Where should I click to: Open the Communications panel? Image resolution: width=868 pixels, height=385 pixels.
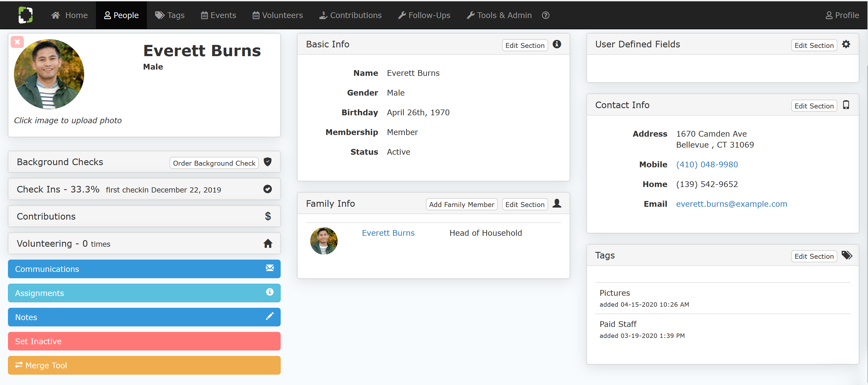point(144,269)
